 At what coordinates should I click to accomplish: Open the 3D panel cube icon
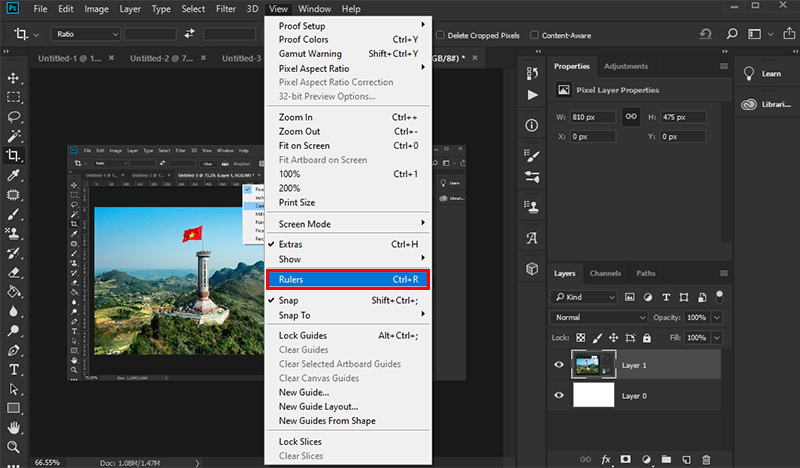532,268
